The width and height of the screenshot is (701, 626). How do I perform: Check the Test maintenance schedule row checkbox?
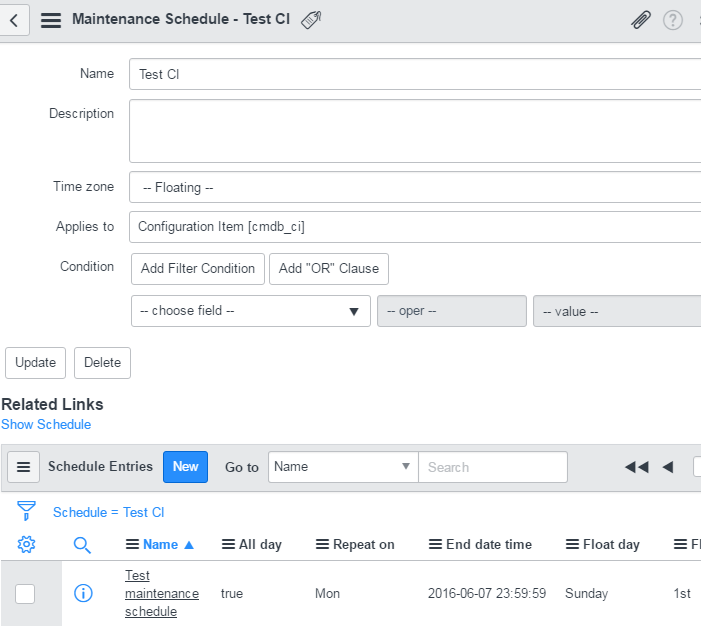pos(25,594)
